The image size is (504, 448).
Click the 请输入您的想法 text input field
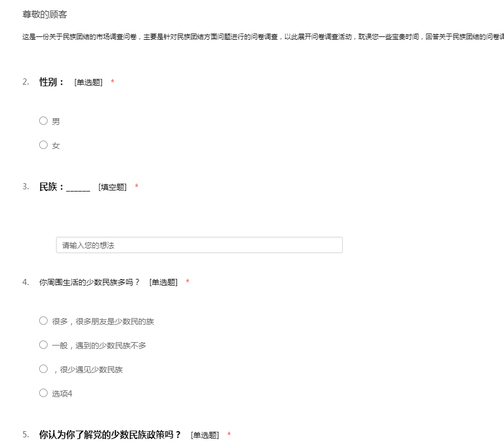click(x=199, y=245)
